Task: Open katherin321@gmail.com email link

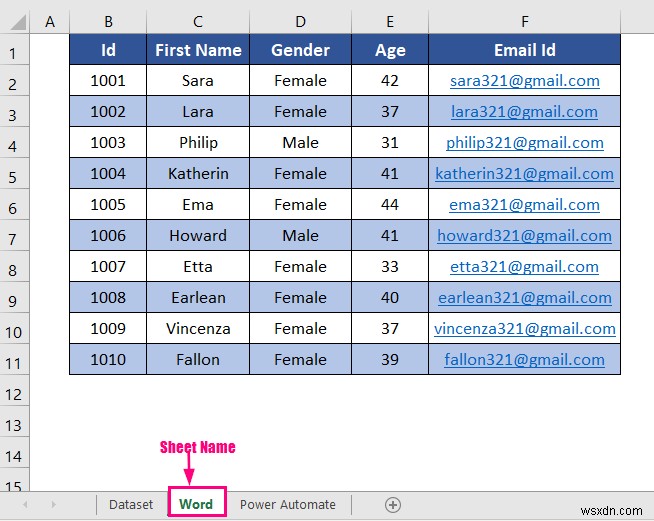Action: (524, 174)
